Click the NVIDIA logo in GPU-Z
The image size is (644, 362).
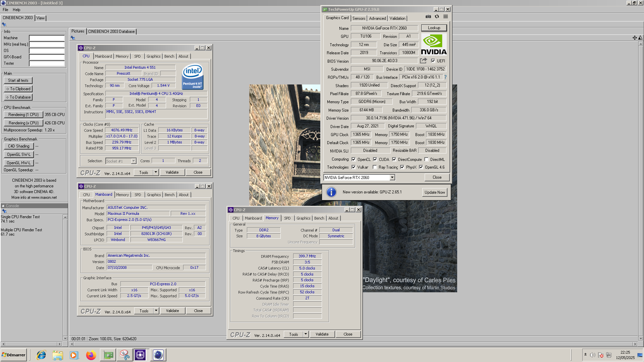434,44
